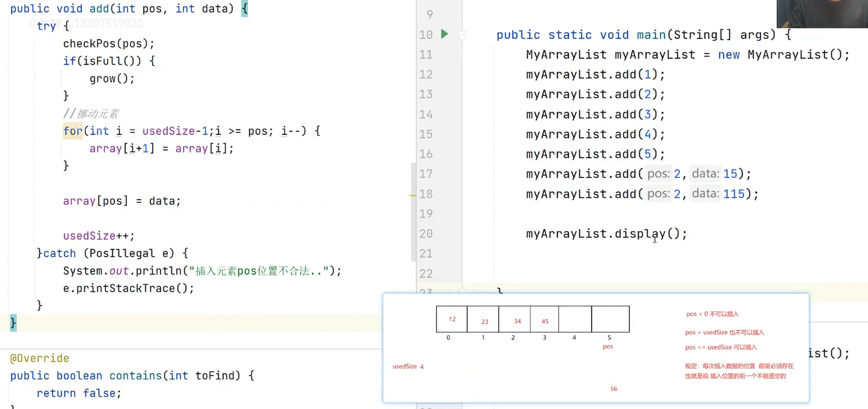Click line number 12 in the gutter
This screenshot has height=409, width=868.
pos(426,75)
